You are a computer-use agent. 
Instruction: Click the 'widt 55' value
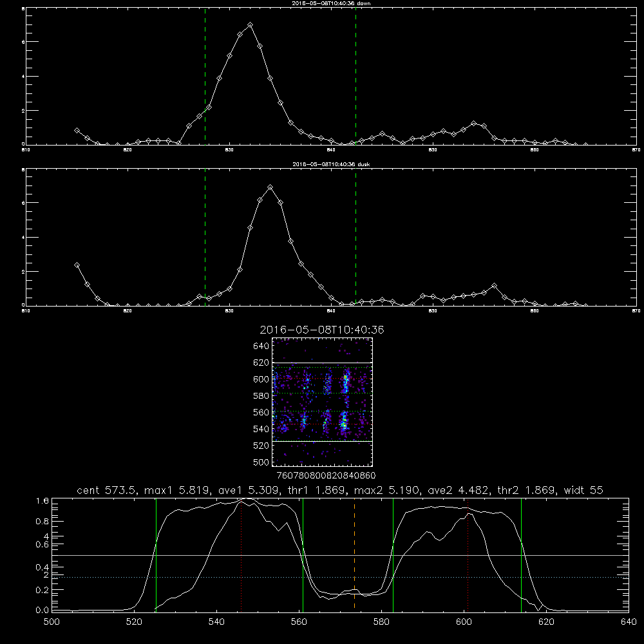click(583, 490)
